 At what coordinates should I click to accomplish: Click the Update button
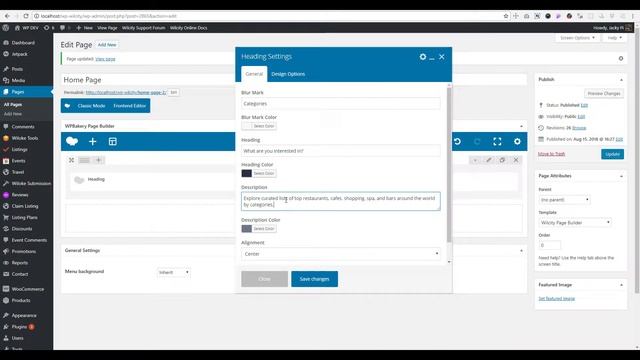click(612, 154)
